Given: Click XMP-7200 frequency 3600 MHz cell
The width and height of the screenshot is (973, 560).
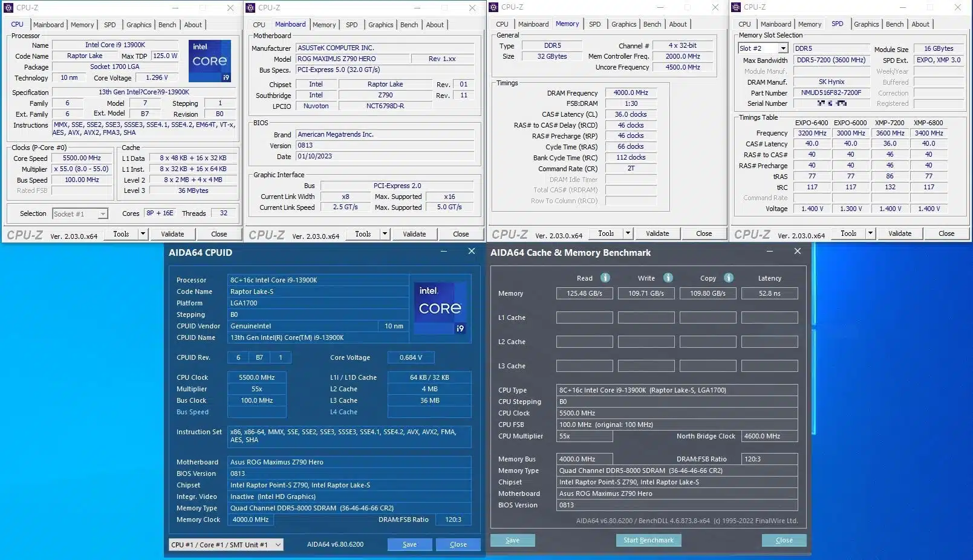Looking at the screenshot, I should pos(890,133).
